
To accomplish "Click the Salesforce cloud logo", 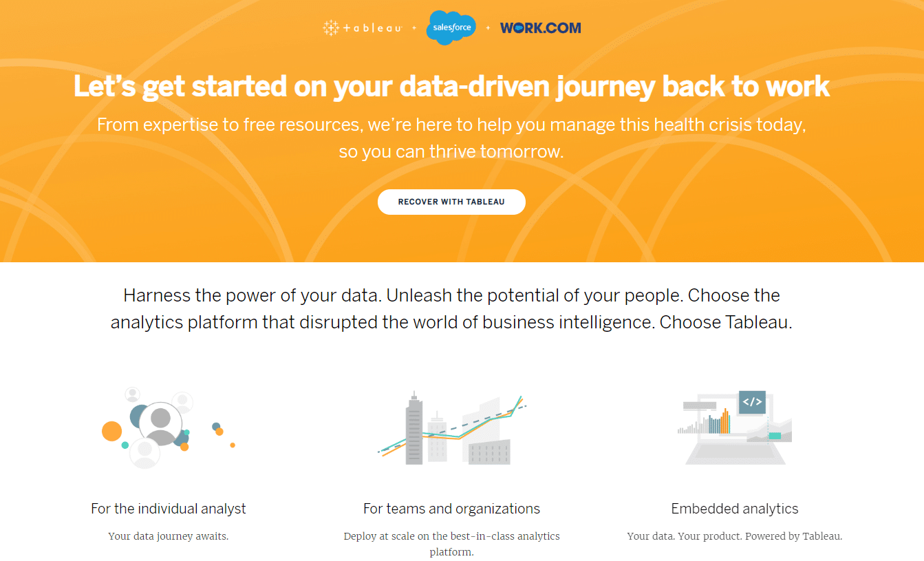I will [451, 28].
